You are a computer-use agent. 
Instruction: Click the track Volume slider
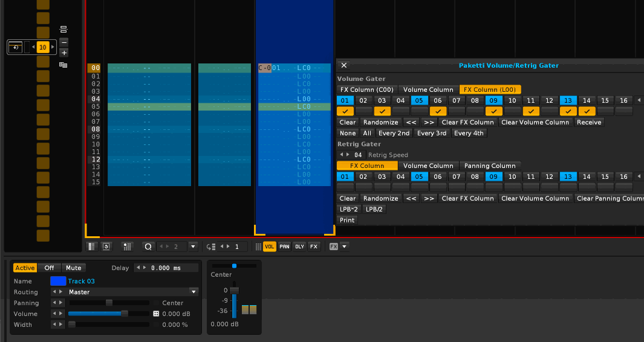(108, 314)
